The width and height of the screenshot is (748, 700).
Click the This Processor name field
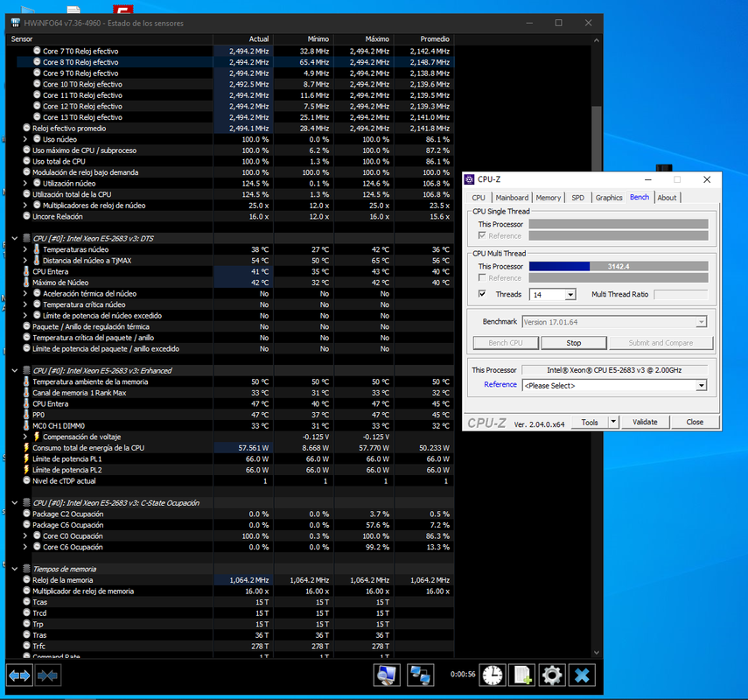[x=614, y=370]
